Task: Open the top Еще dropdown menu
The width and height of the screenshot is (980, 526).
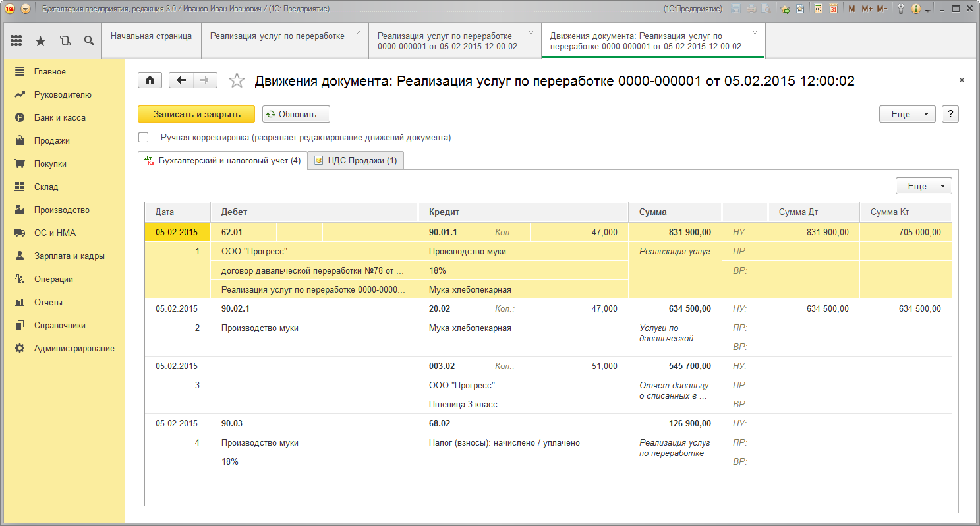Action: (x=908, y=114)
